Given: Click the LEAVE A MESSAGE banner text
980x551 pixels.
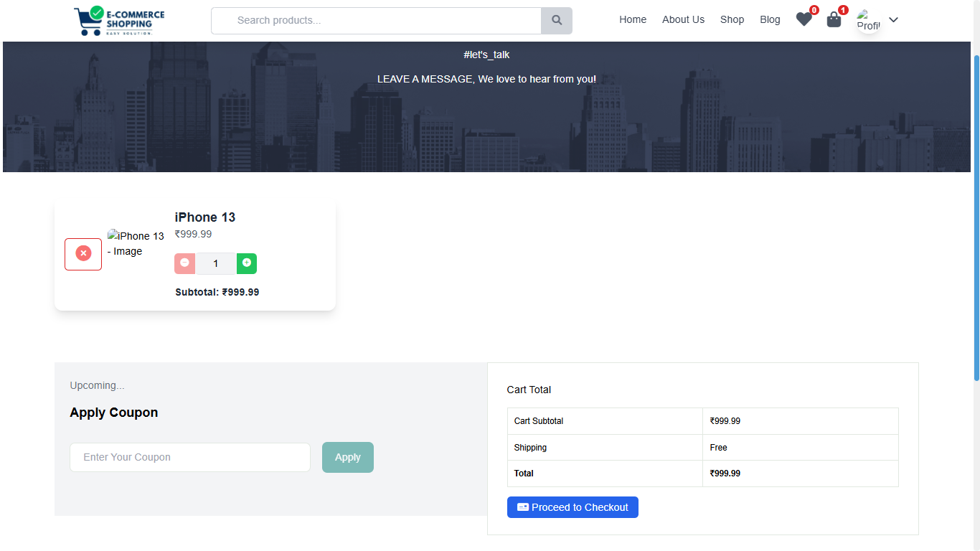Looking at the screenshot, I should tap(486, 79).
